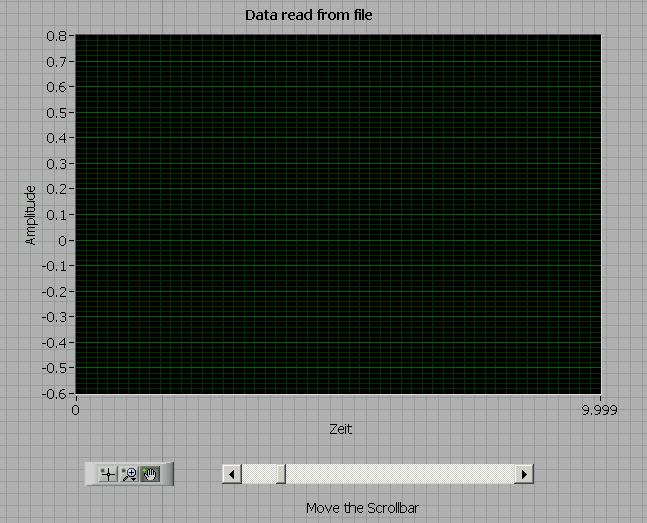Viewport: 647px width, 523px height.
Task: Open the graph zoom tool
Action: click(130, 474)
